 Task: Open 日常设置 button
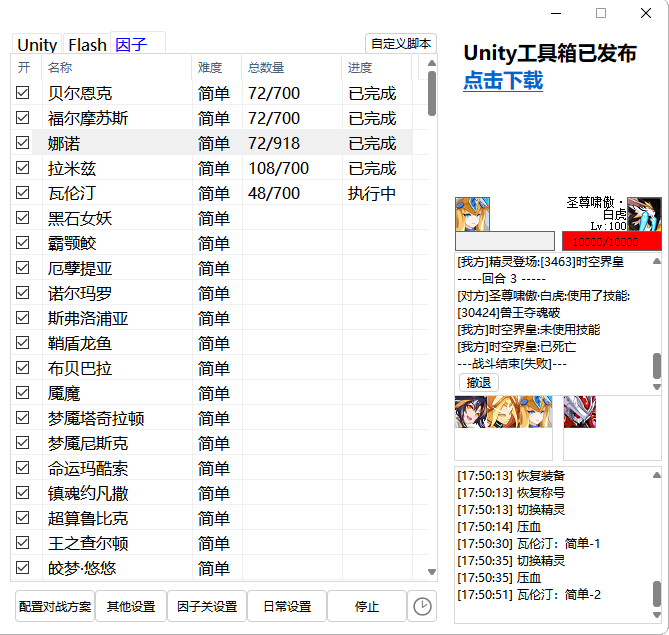(287, 606)
